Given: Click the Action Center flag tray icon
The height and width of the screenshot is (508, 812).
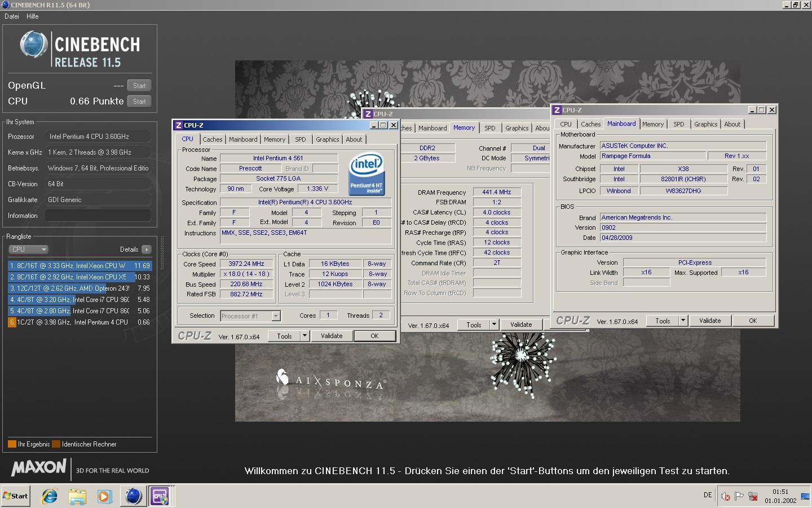Looking at the screenshot, I should 739,496.
